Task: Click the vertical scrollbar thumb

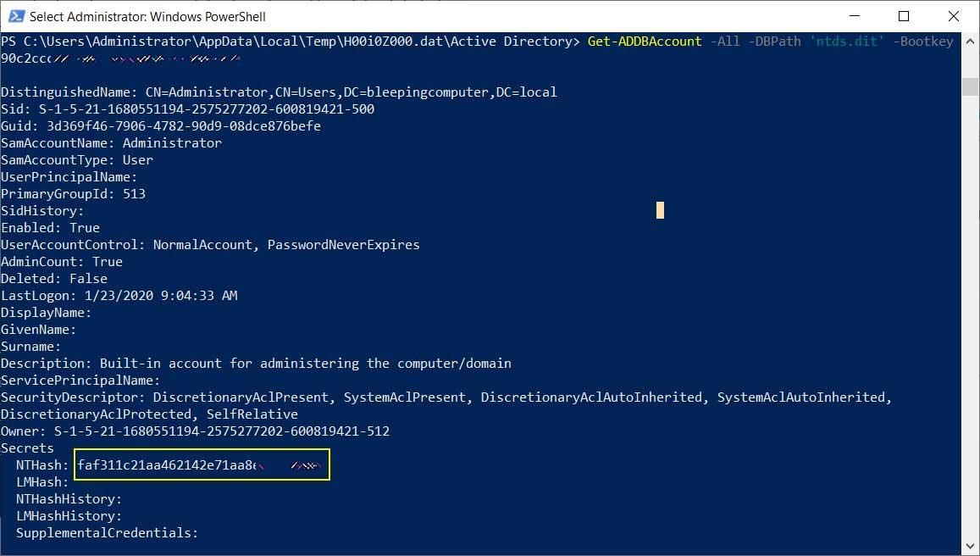Action: (x=970, y=86)
